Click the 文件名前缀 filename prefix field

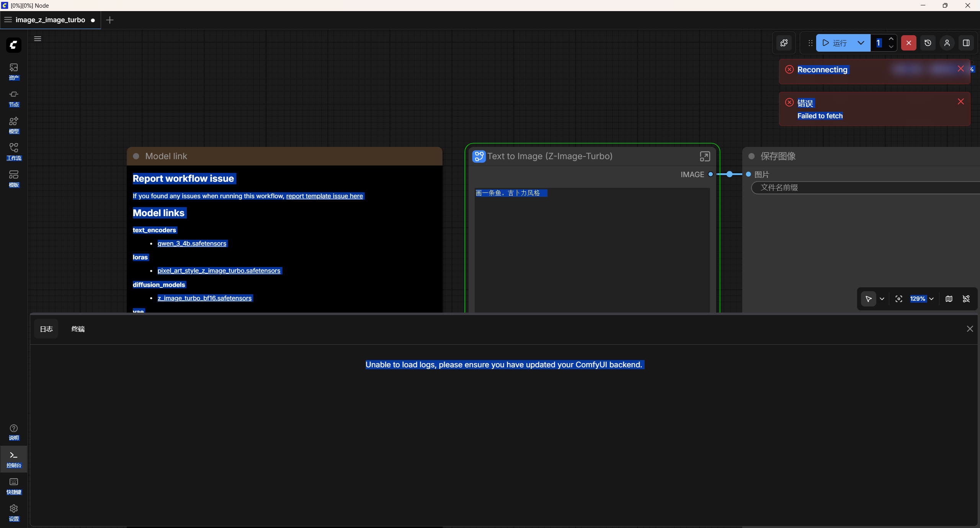click(866, 187)
